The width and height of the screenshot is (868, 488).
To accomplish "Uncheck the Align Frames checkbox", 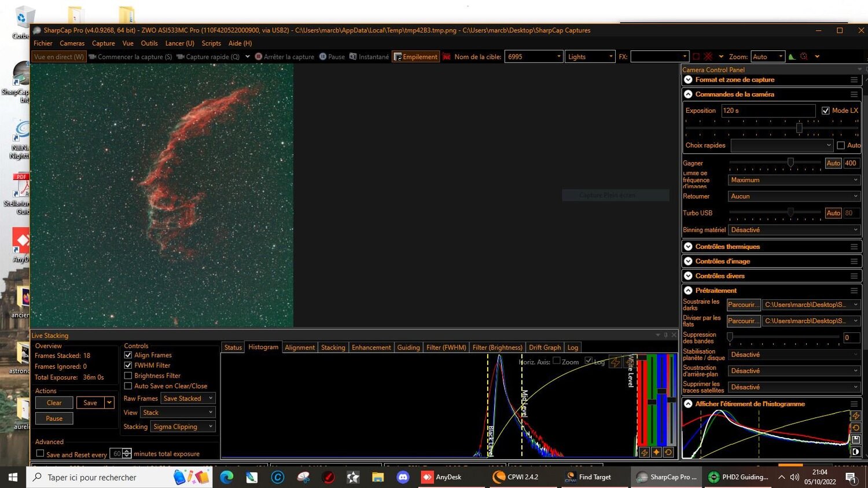I will [128, 355].
